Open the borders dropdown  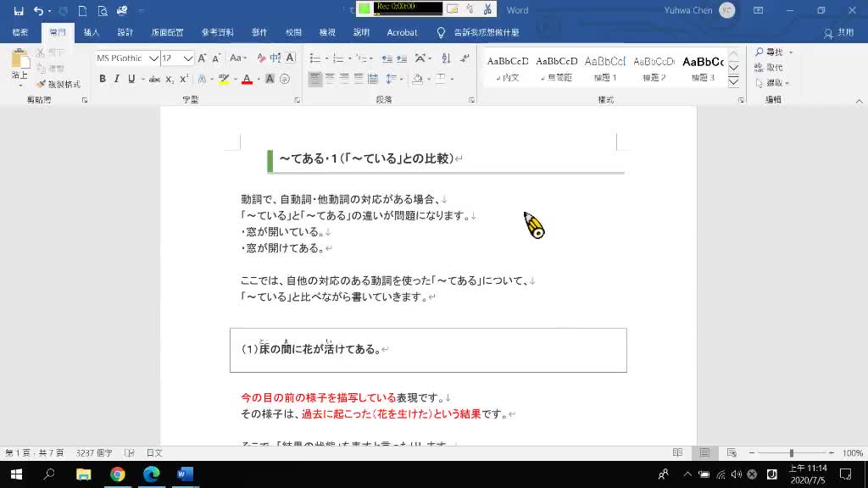click(x=452, y=79)
